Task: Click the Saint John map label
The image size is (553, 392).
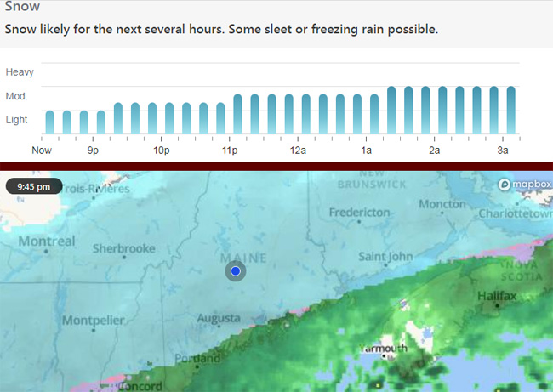Action: [385, 257]
